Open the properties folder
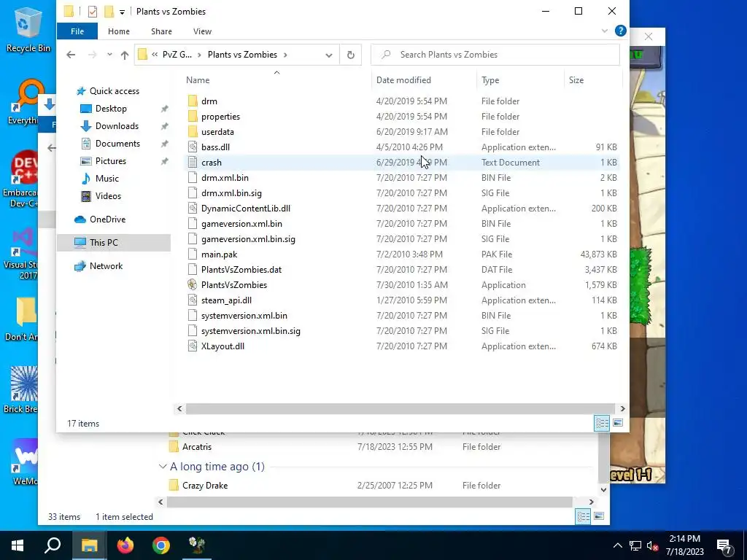 220,116
